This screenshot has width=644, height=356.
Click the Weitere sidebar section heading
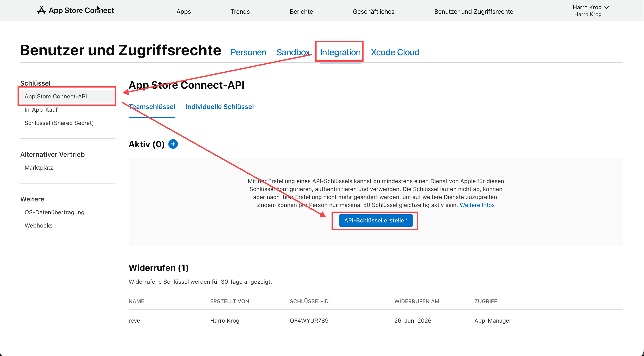point(32,199)
